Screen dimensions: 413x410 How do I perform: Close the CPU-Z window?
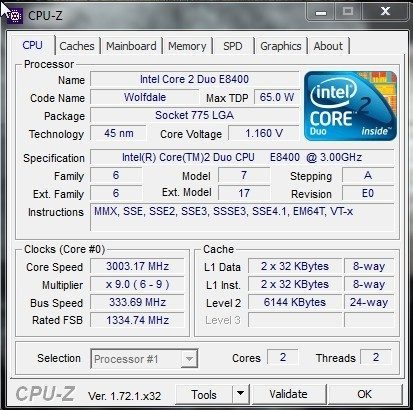[385, 12]
